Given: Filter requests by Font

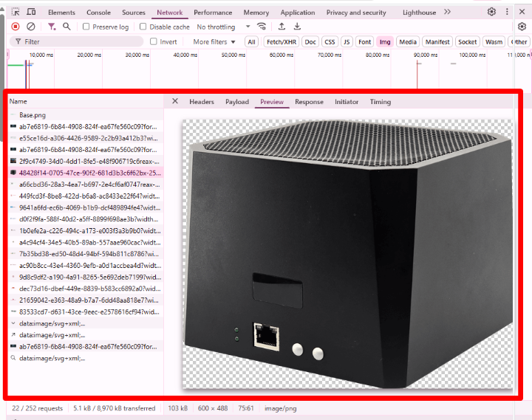Looking at the screenshot, I should [364, 41].
